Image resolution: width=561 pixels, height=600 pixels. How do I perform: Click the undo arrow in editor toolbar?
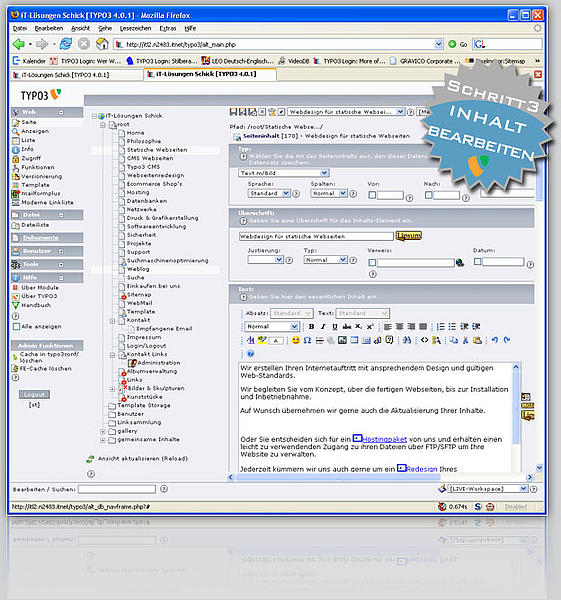495,340
